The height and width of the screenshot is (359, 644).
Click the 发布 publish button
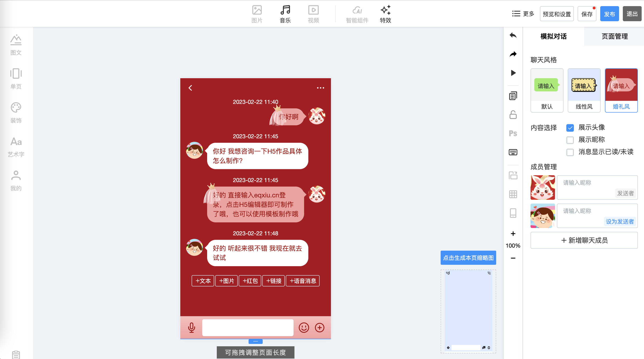click(609, 14)
